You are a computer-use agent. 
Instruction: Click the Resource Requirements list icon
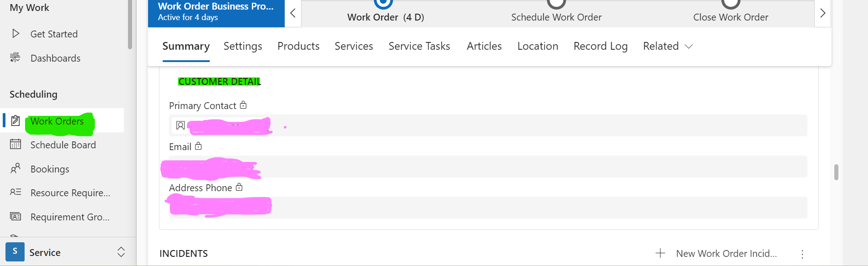(x=15, y=192)
